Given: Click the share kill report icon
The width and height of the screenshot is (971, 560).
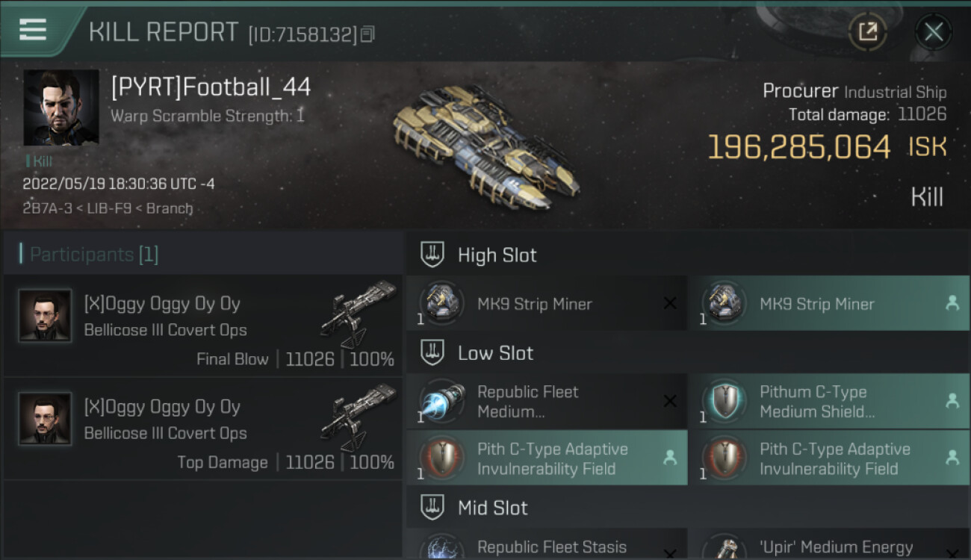Looking at the screenshot, I should (867, 31).
